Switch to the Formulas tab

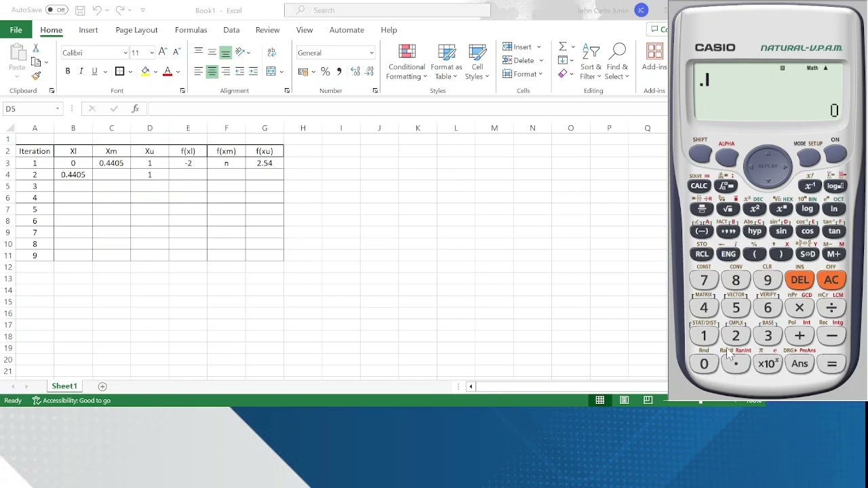point(191,30)
